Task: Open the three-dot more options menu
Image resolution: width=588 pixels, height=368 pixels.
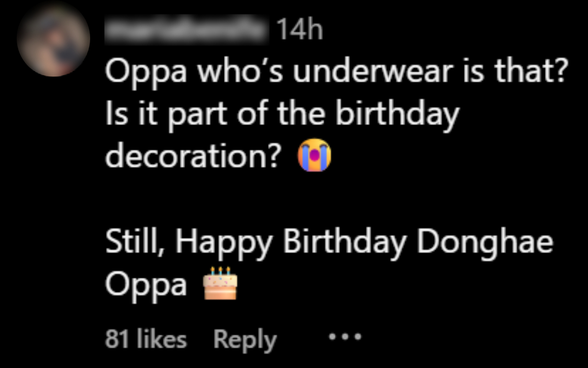Action: [x=345, y=338]
